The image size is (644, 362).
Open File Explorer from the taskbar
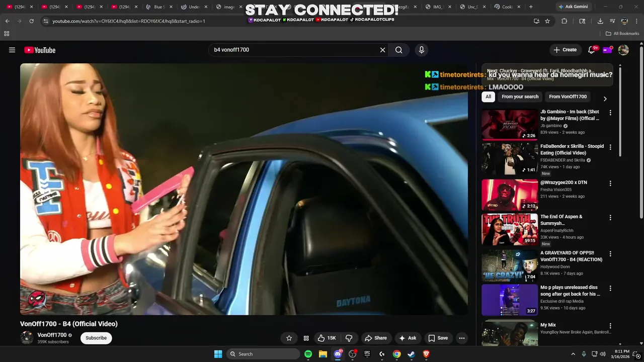coord(323,354)
